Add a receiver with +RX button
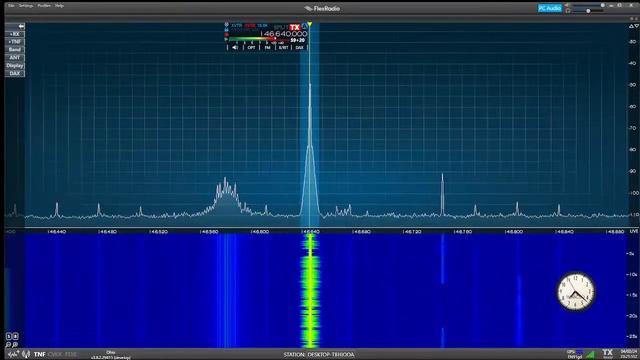The width and height of the screenshot is (640, 360). [x=15, y=34]
